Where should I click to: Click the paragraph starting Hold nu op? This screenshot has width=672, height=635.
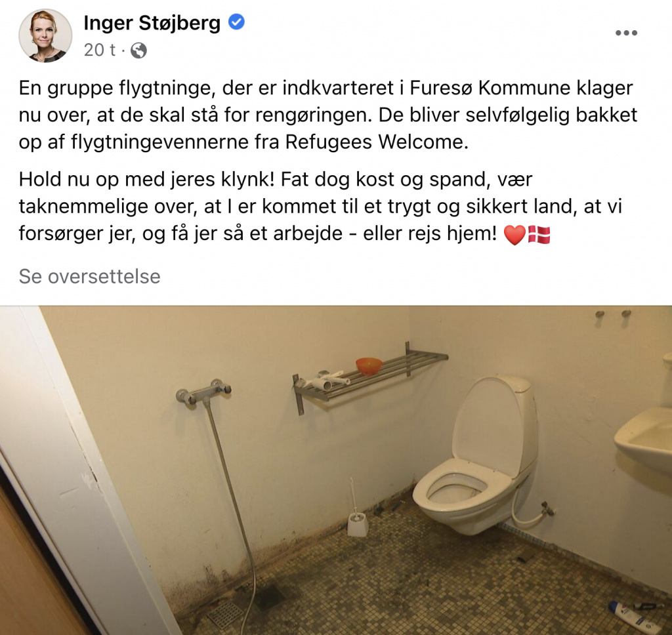point(320,207)
